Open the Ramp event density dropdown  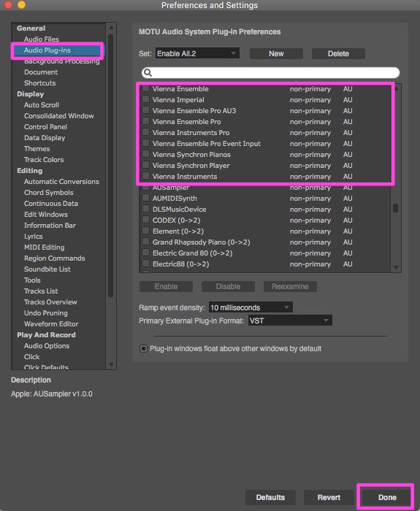coord(251,307)
